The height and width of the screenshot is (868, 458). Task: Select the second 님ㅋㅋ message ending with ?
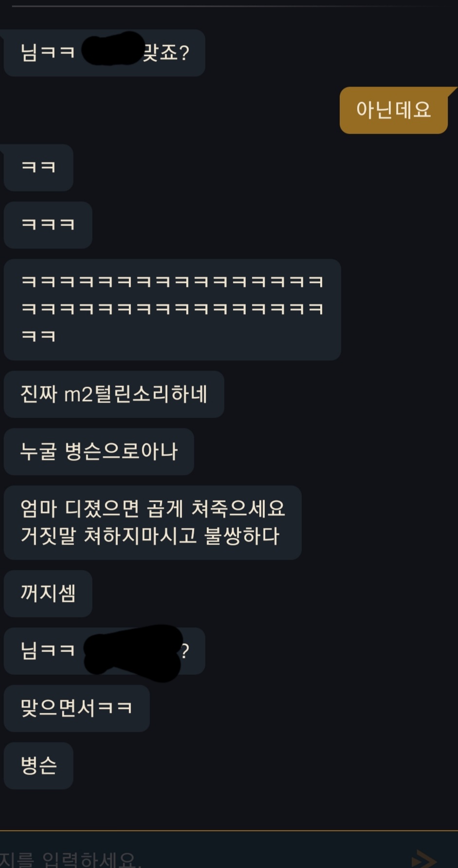coord(104,651)
